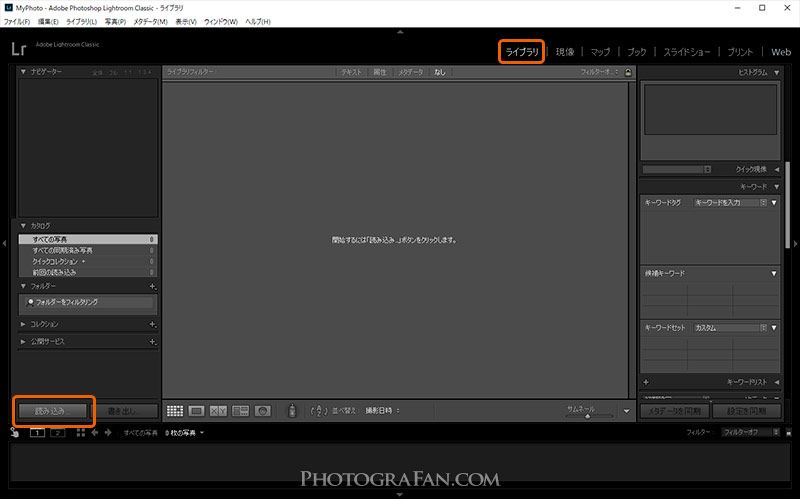Open second window button 2 in filmstrip
The image size is (800, 499).
(x=58, y=433)
